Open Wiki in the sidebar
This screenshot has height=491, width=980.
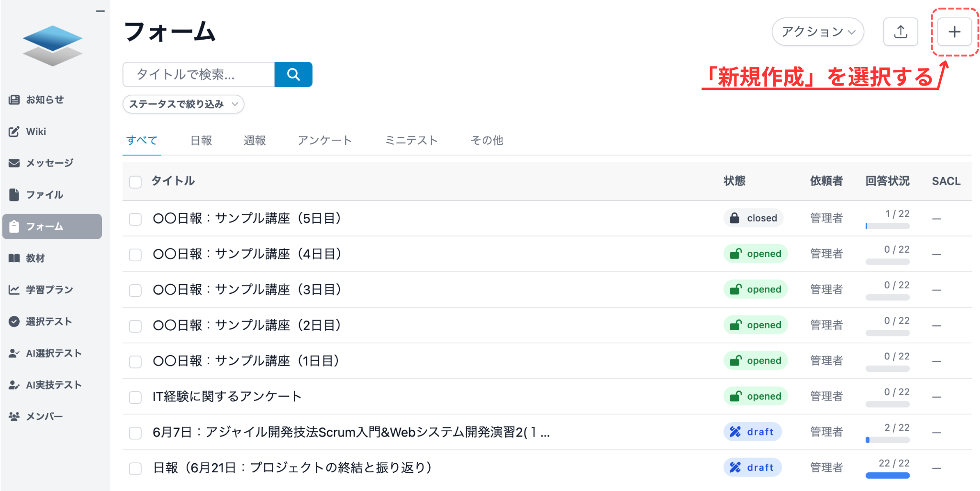[x=36, y=132]
